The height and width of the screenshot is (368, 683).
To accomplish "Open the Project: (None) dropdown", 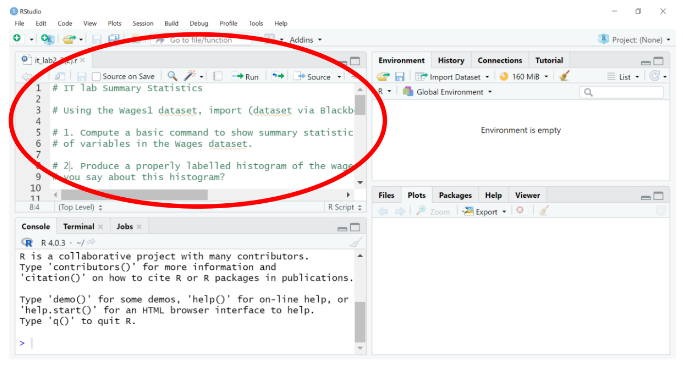I will [635, 40].
